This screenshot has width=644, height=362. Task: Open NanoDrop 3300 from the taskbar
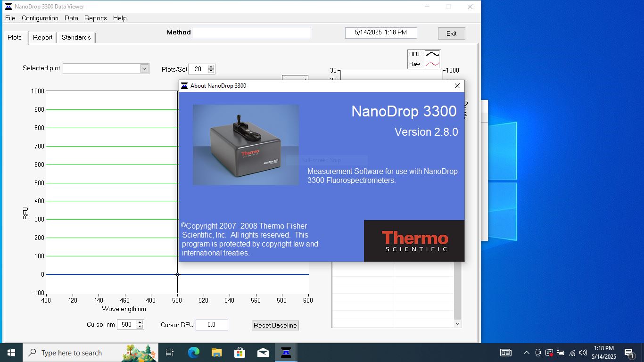click(286, 352)
